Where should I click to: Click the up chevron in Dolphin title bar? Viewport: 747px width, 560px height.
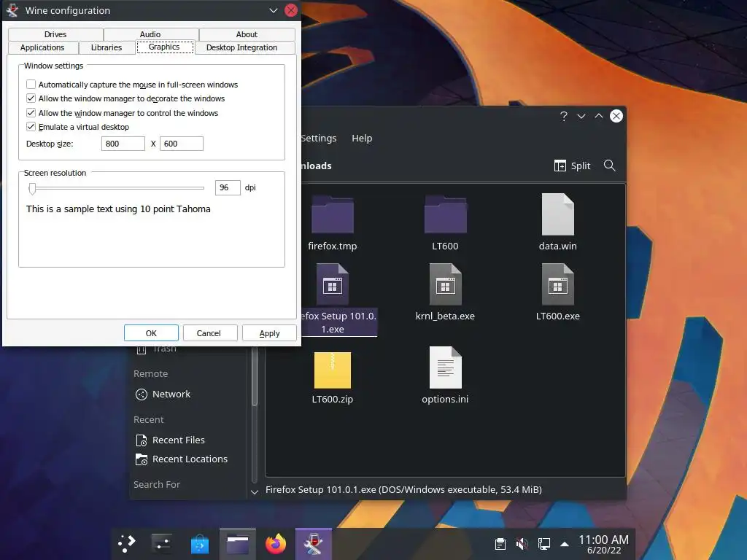599,116
